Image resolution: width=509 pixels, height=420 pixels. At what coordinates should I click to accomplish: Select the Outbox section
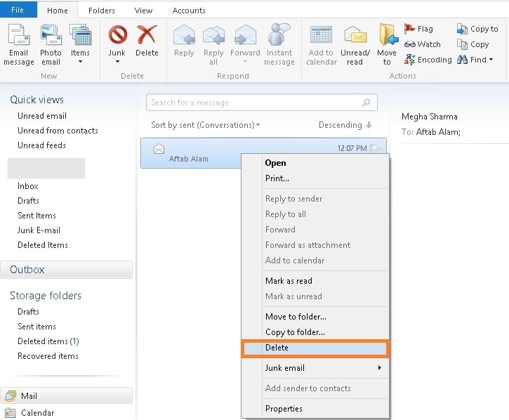(66, 270)
